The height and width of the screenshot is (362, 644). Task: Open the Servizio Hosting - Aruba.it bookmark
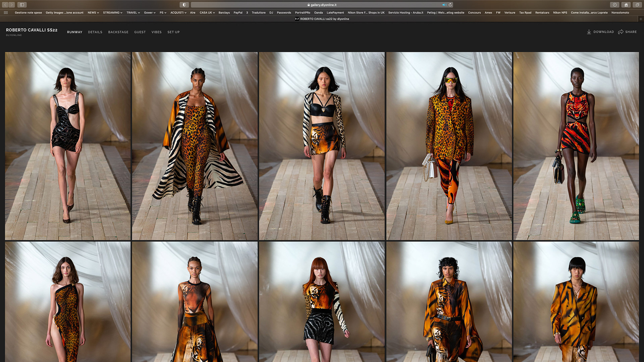[x=406, y=12]
